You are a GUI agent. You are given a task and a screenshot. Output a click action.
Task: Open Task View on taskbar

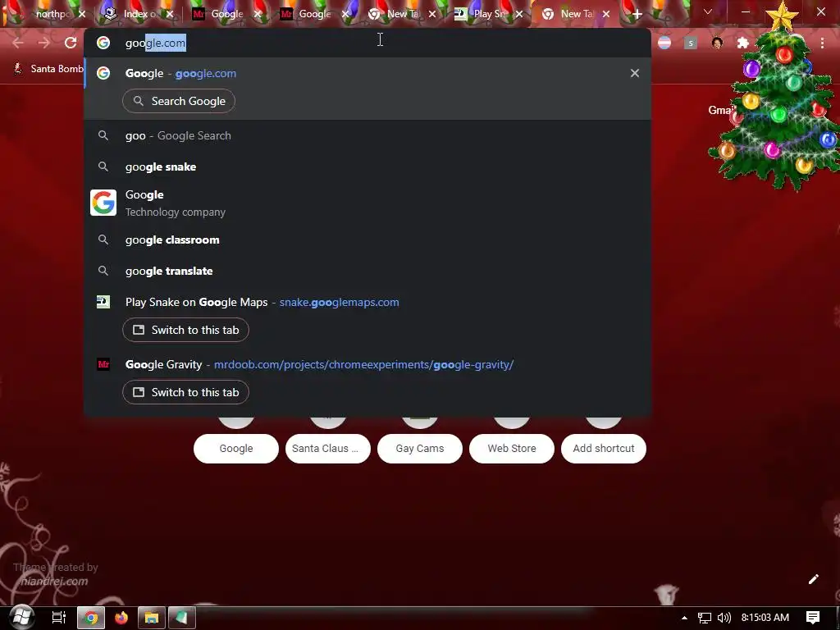pyautogui.click(x=59, y=618)
